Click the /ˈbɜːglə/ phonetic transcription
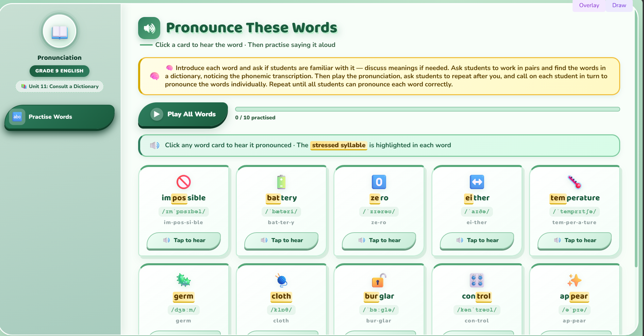Image resolution: width=644 pixels, height=336 pixels. tap(379, 310)
